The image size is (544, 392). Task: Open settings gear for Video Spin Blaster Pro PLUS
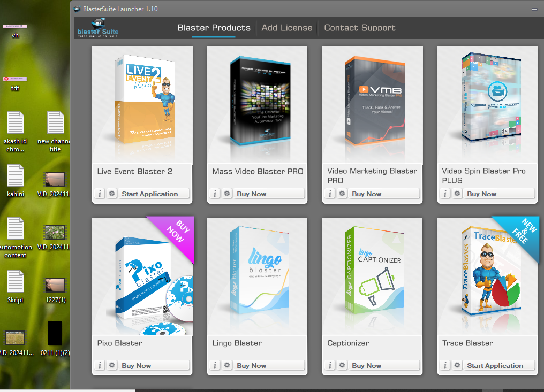tap(457, 194)
